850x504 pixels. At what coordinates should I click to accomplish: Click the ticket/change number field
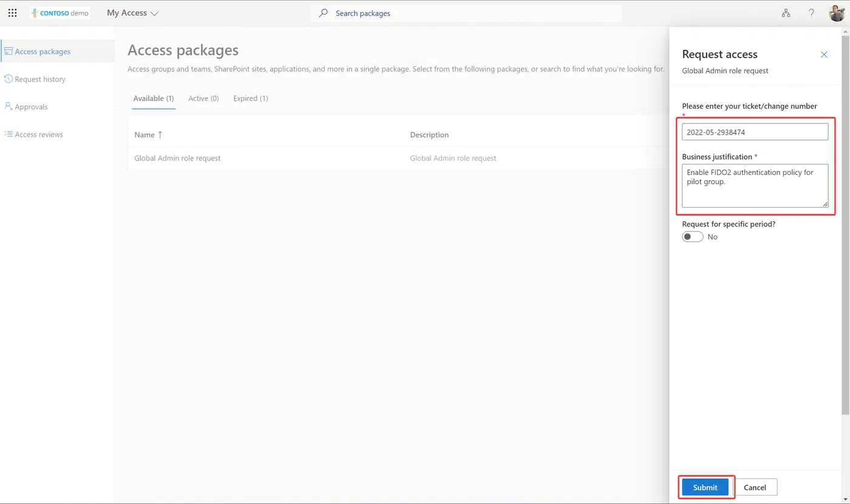(755, 132)
